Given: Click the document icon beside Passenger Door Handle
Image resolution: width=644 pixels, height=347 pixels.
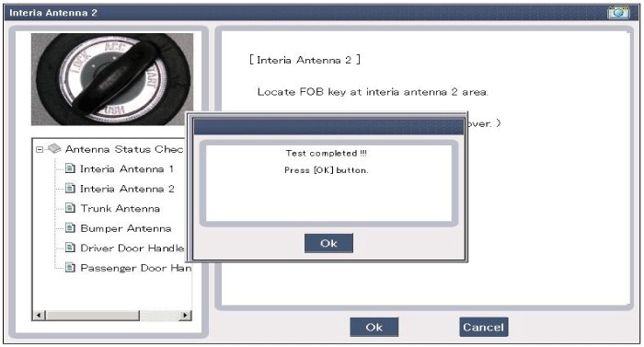Looking at the screenshot, I should click(x=70, y=268).
